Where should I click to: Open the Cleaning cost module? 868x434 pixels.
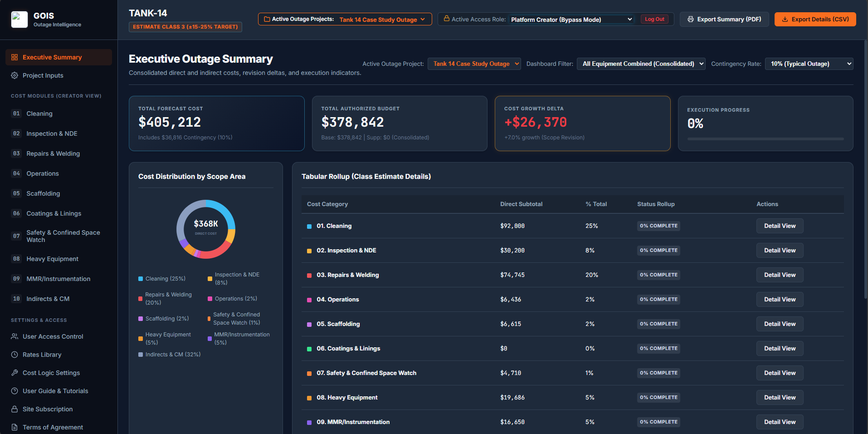pyautogui.click(x=59, y=113)
